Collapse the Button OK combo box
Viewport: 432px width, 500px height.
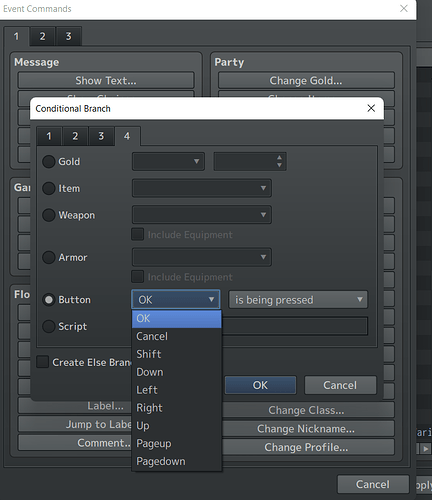[x=176, y=300]
